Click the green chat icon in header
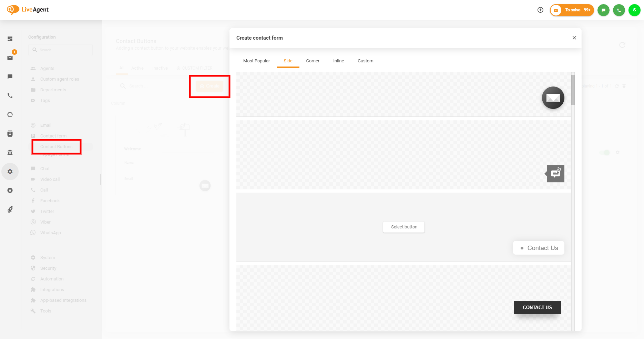This screenshot has height=339, width=644. click(x=603, y=10)
